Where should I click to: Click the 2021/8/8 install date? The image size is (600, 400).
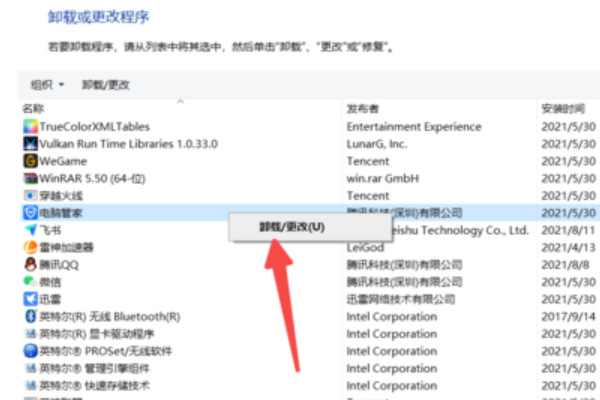click(x=565, y=265)
